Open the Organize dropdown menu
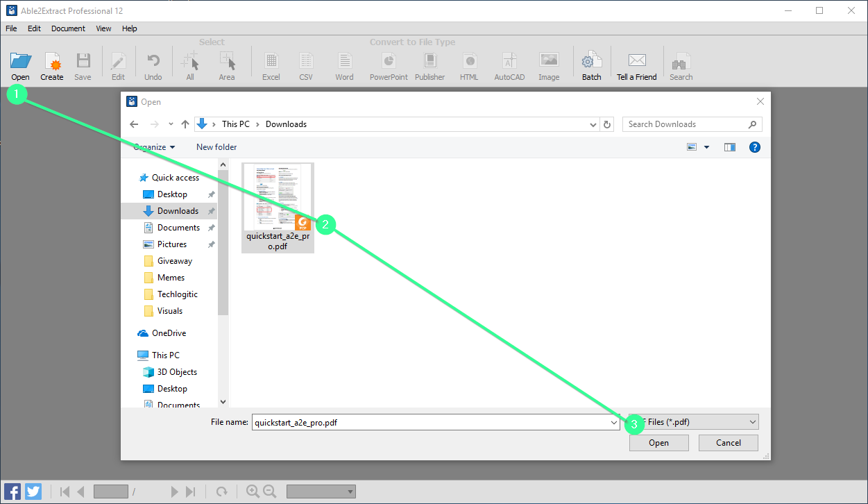Viewport: 868px width, 504px height. click(154, 147)
